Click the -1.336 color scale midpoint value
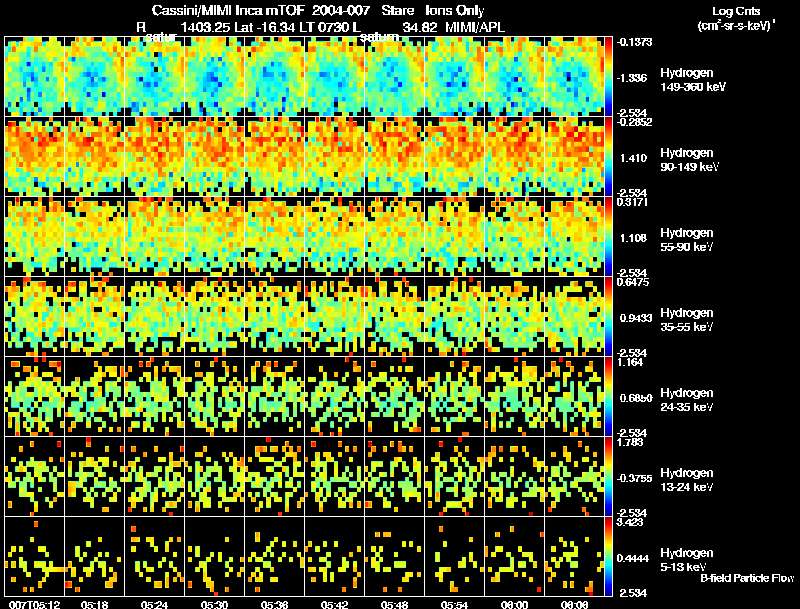Screen dimensions: 800x609 632,78
